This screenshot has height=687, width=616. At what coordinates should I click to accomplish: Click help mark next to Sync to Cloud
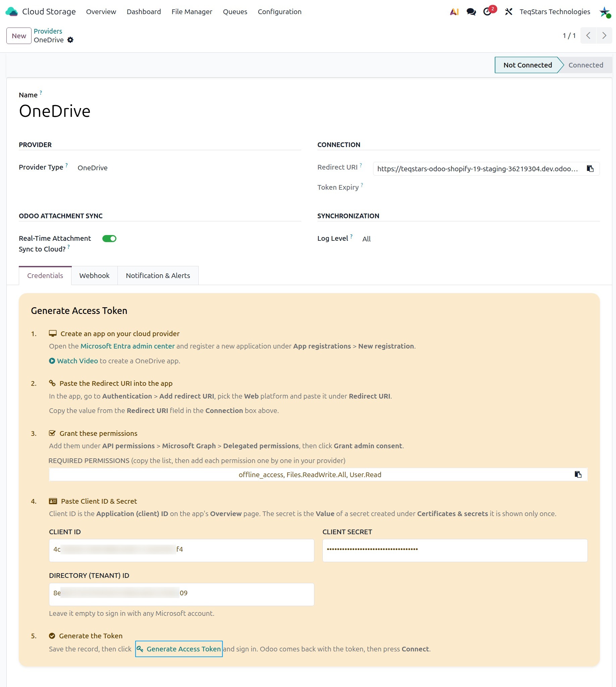(x=69, y=247)
